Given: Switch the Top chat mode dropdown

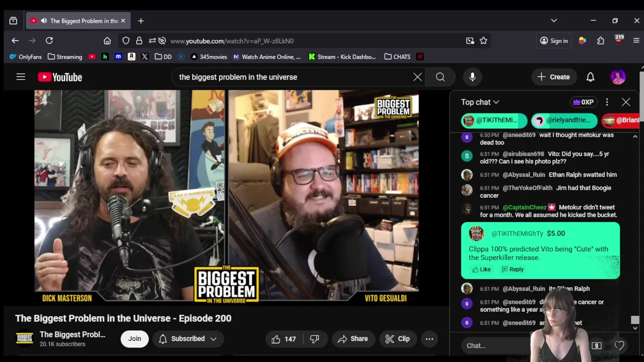Looking at the screenshot, I should (x=480, y=102).
